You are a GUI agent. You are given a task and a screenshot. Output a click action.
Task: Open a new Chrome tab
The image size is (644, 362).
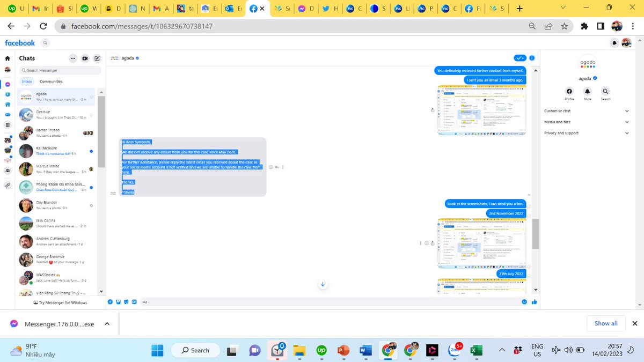click(519, 9)
